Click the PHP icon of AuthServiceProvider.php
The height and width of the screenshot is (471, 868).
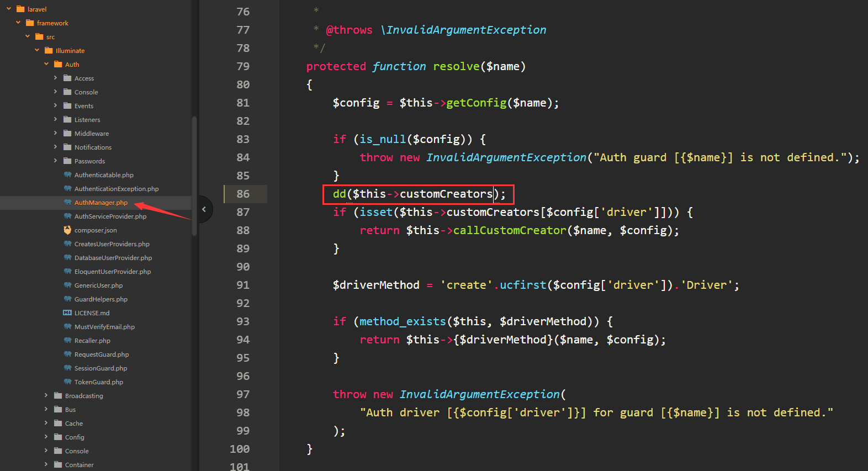(x=67, y=216)
